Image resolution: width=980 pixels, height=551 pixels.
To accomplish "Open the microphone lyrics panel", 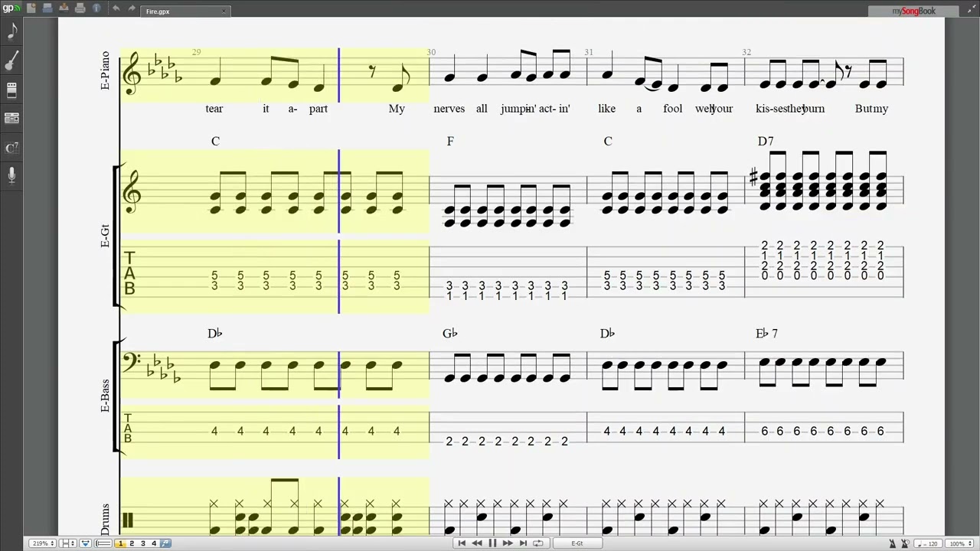I will (11, 176).
